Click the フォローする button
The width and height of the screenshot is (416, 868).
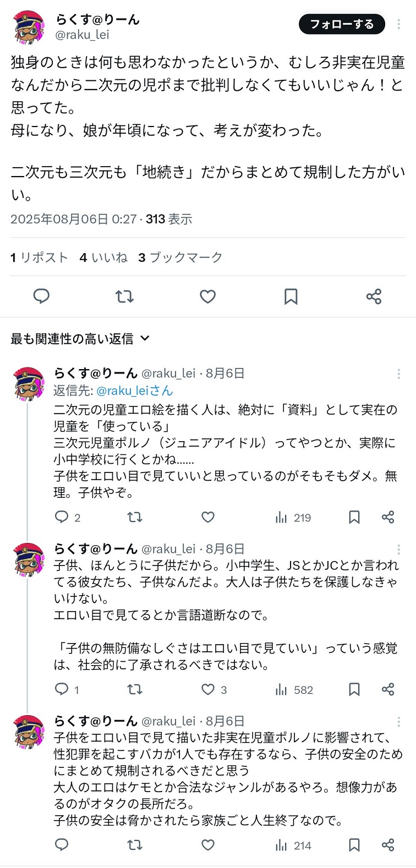pos(342,24)
